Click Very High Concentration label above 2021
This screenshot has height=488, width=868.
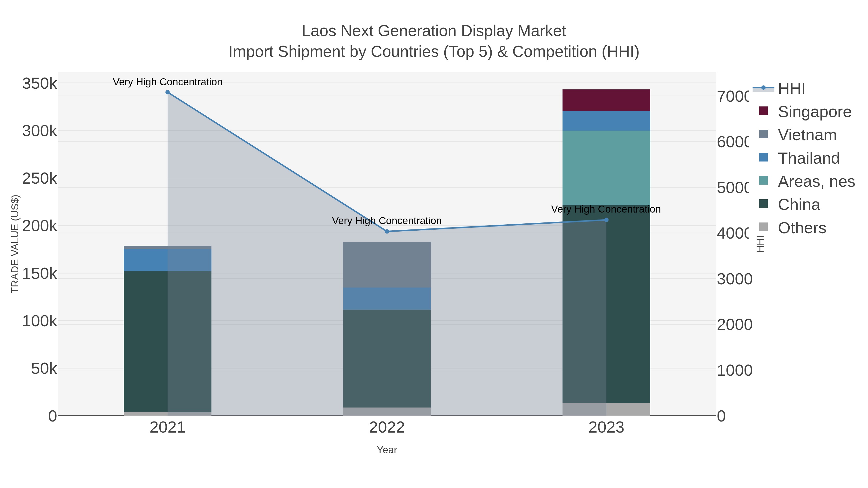click(x=168, y=82)
